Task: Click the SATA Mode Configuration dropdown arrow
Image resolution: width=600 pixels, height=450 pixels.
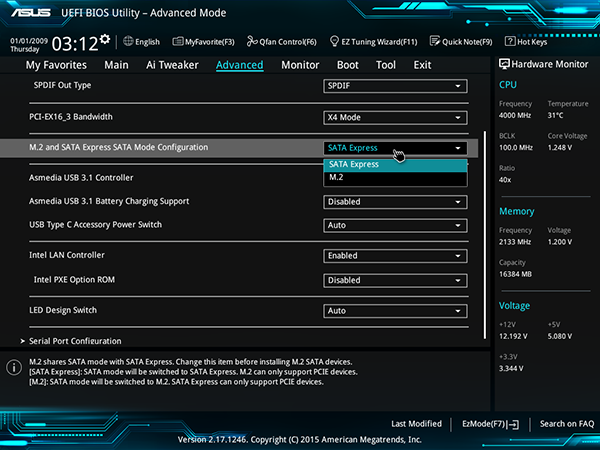Action: point(458,148)
